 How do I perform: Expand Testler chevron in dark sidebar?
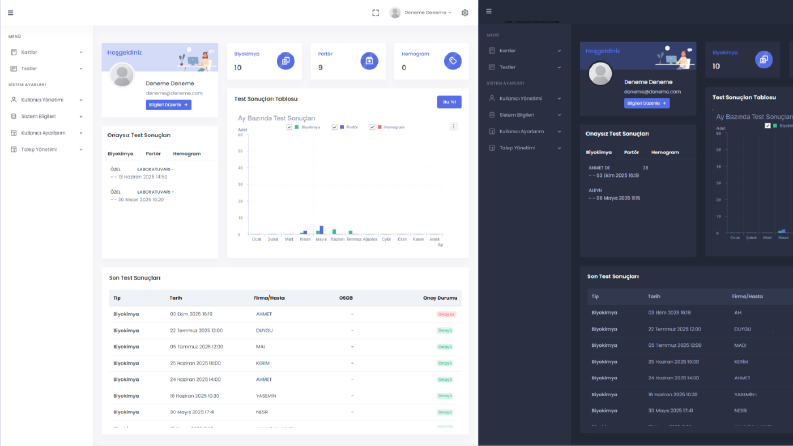pos(559,67)
